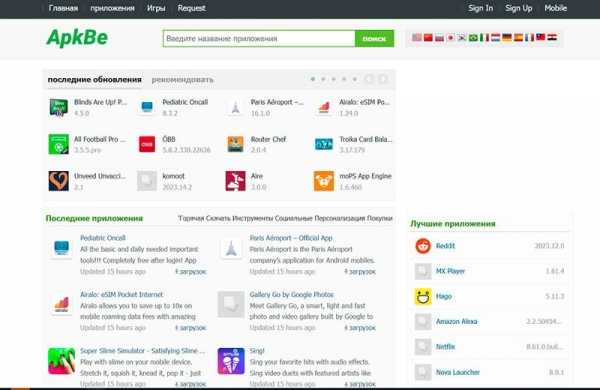The width and height of the screenshot is (600, 390).
Task: Open komoot app entry
Action: click(x=173, y=176)
